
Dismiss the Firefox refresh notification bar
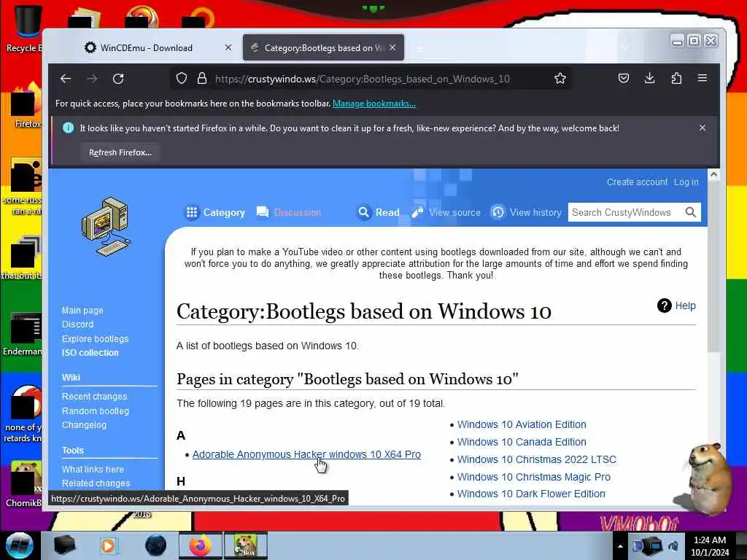point(703,128)
